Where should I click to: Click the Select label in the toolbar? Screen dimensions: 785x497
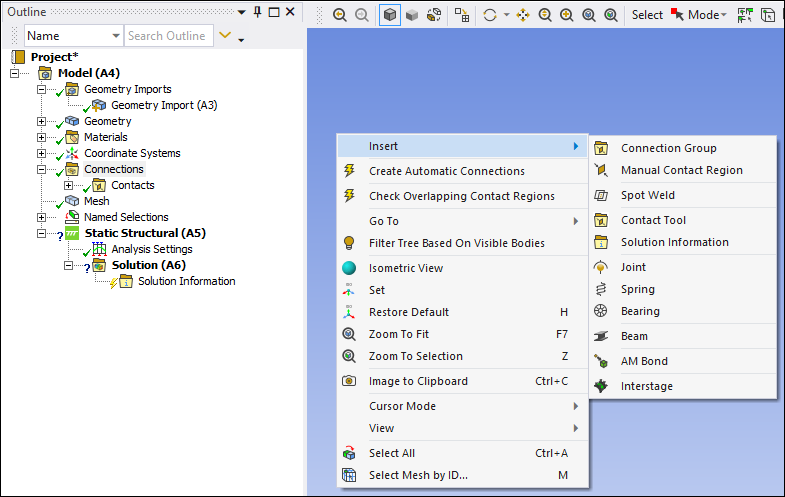pyautogui.click(x=647, y=15)
